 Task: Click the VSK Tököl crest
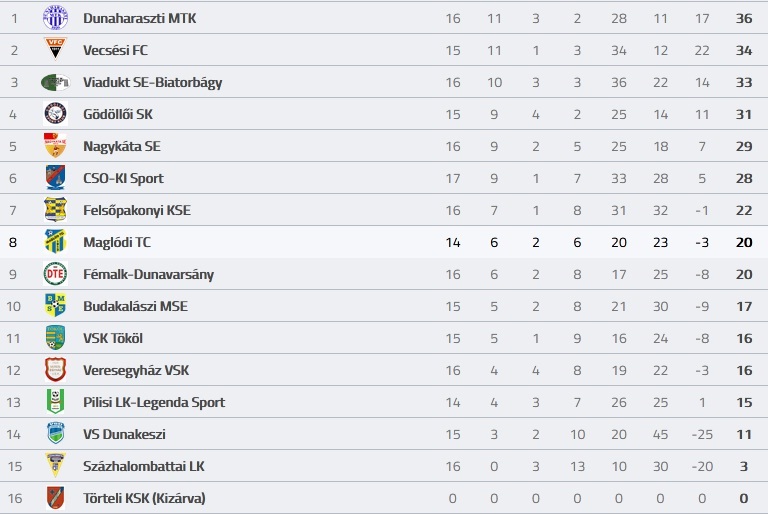coord(55,338)
